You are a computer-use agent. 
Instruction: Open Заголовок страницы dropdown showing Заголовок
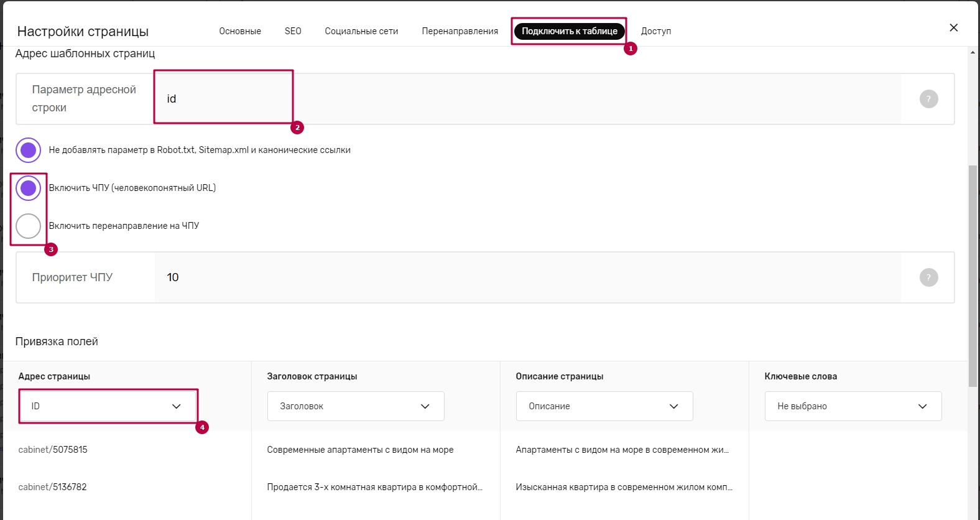356,406
